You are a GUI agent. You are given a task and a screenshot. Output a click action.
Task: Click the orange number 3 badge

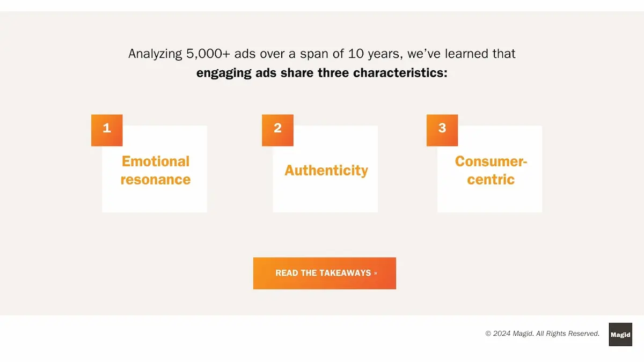[x=442, y=130]
